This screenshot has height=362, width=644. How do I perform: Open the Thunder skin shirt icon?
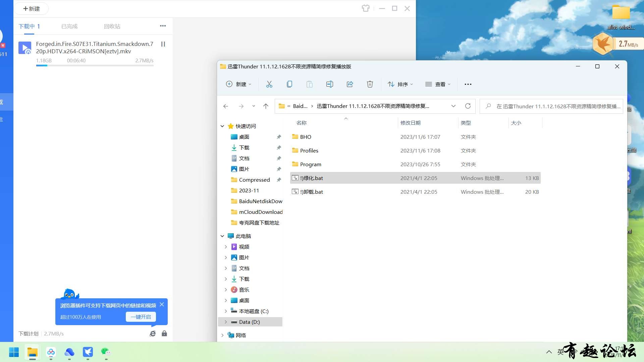[366, 8]
